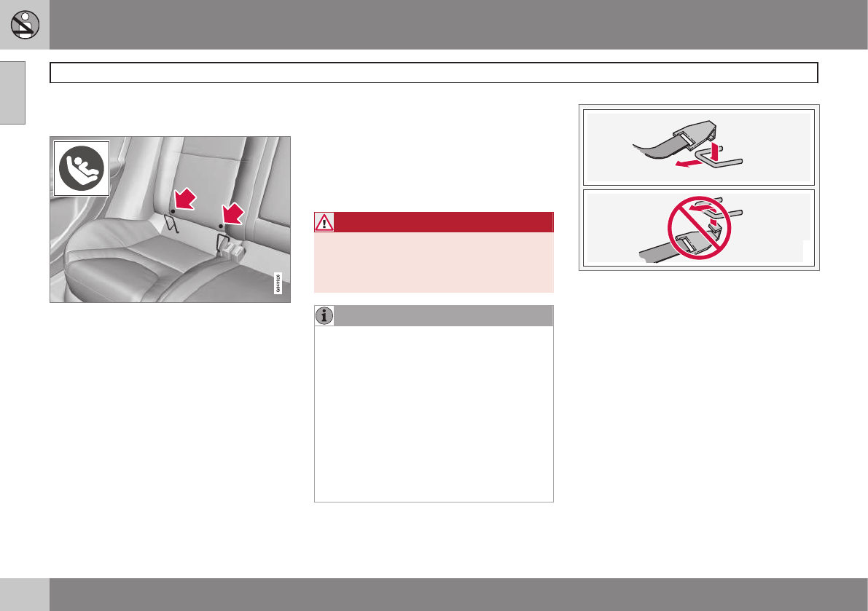Click the warning triangle icon

[324, 222]
